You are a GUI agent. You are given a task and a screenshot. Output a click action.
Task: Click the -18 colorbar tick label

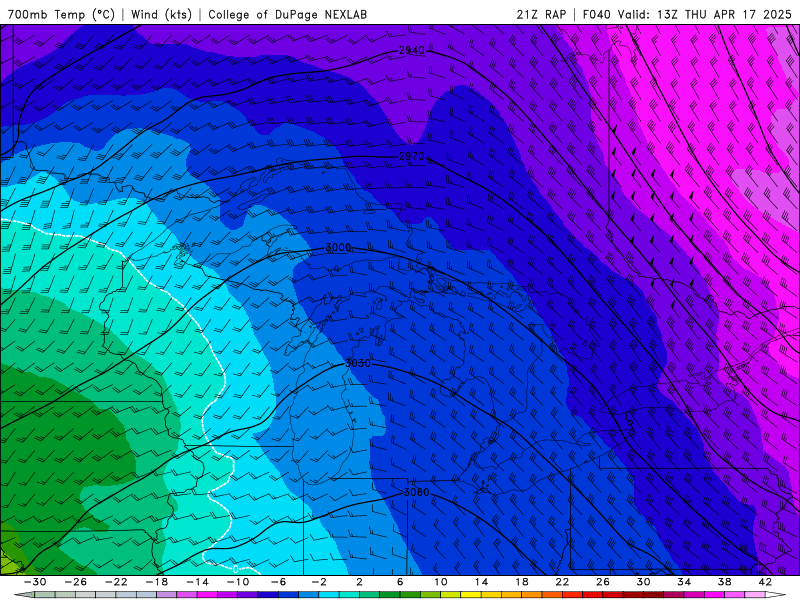pos(157,582)
